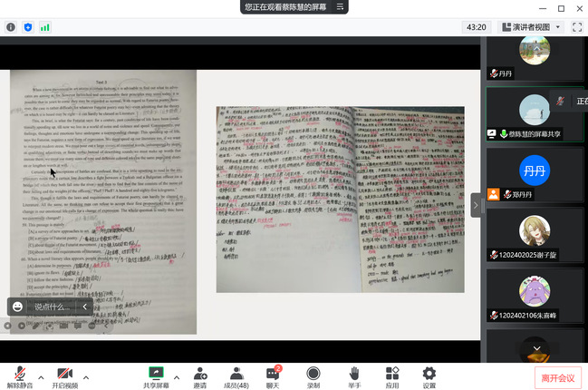Click the Share Screen (共享屏幕) icon
The image size is (588, 390).
pos(156,374)
